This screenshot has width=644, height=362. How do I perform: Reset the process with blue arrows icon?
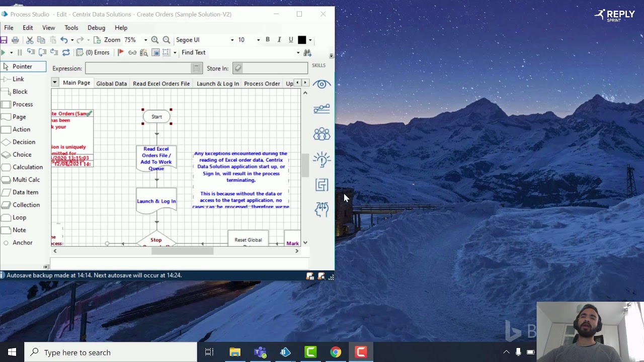pos(66,52)
